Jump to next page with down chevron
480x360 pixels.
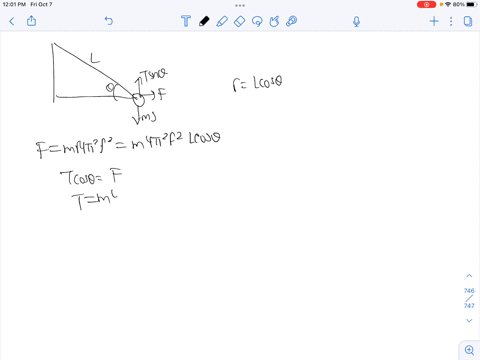[x=469, y=320]
